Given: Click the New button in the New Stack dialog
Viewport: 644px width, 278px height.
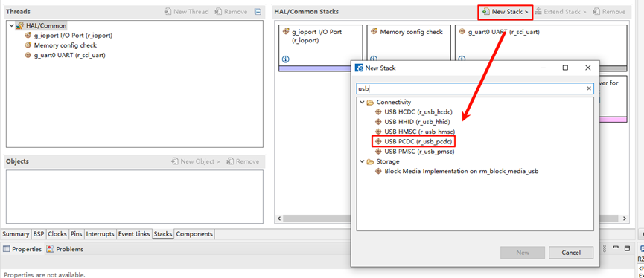Looking at the screenshot, I should (x=523, y=253).
